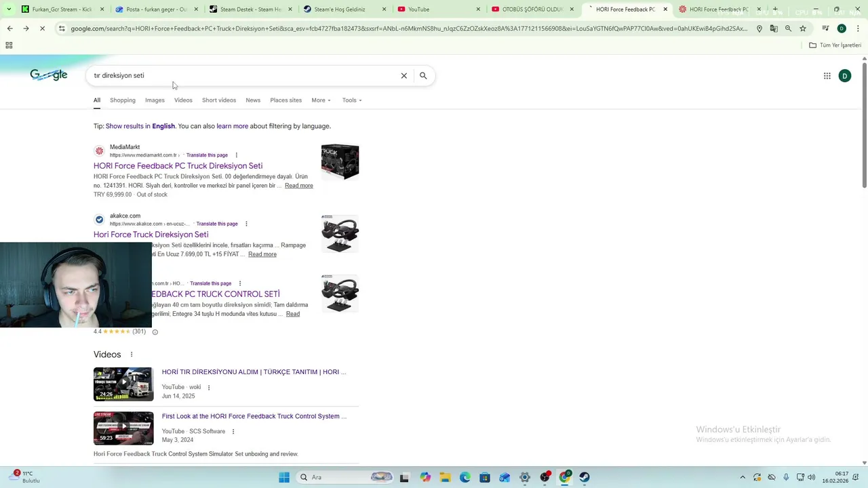
Task: Select the All results tab
Action: [97, 100]
